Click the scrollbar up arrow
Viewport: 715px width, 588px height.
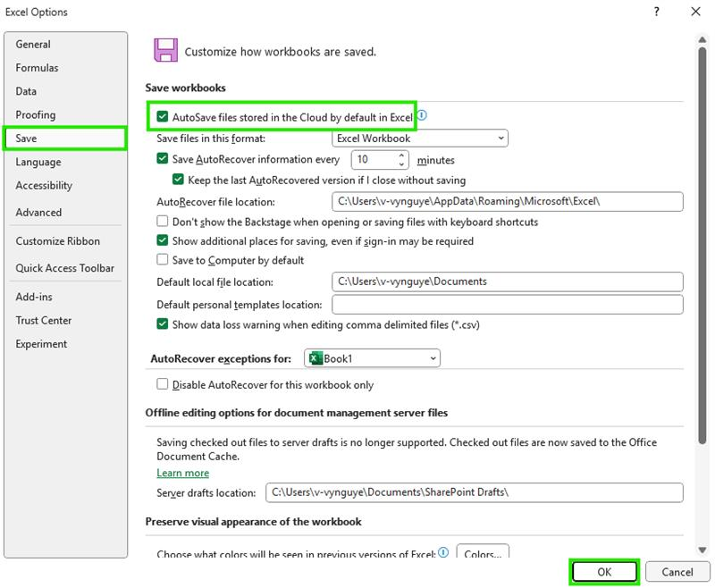click(x=702, y=40)
